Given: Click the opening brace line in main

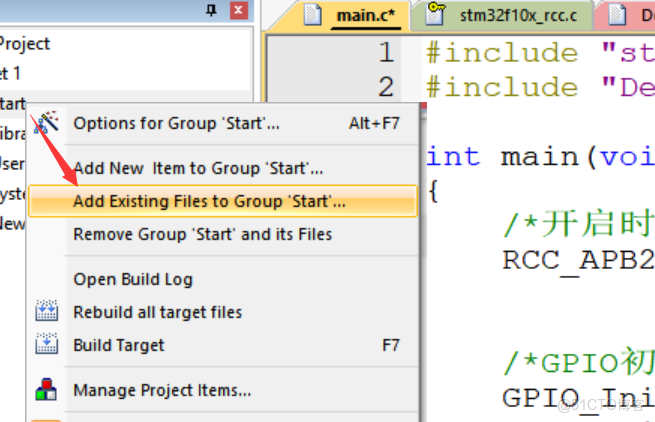Looking at the screenshot, I should 433,191.
